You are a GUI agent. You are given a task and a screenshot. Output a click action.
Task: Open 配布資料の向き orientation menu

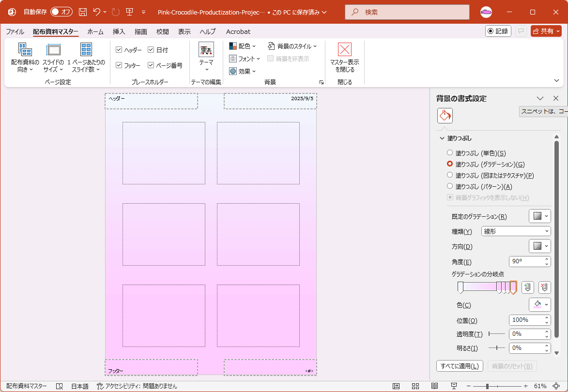coord(25,58)
